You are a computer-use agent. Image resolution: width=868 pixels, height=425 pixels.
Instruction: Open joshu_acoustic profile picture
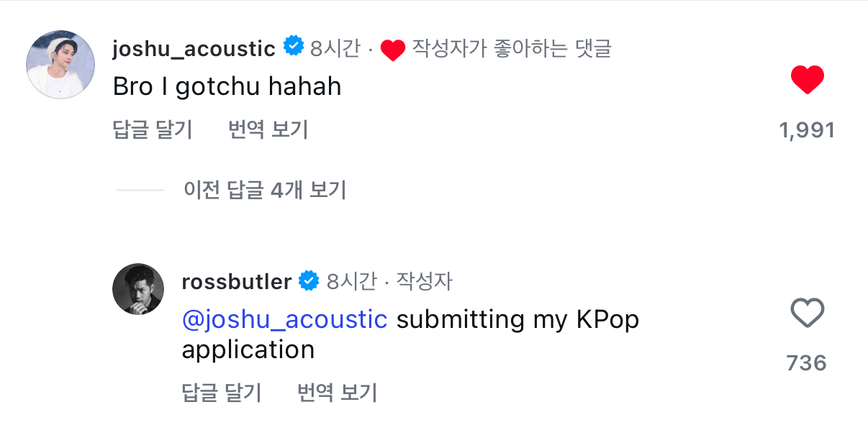(60, 65)
